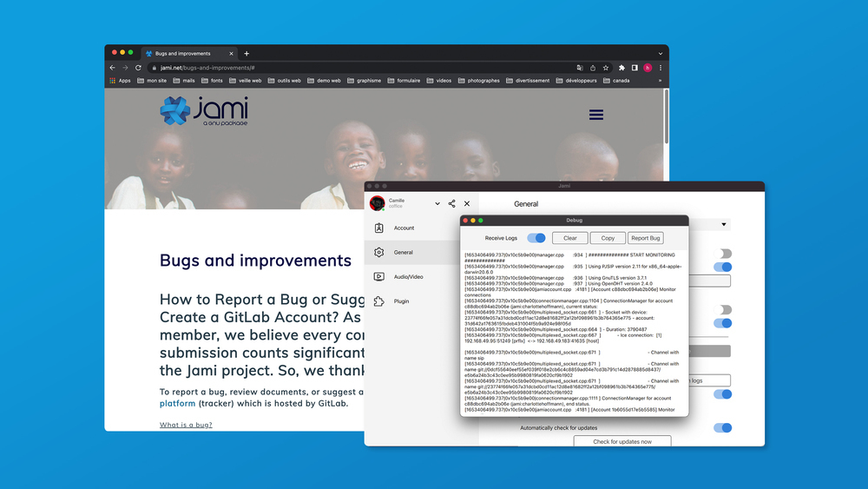Open the développeurs bookmark folder

pos(576,80)
